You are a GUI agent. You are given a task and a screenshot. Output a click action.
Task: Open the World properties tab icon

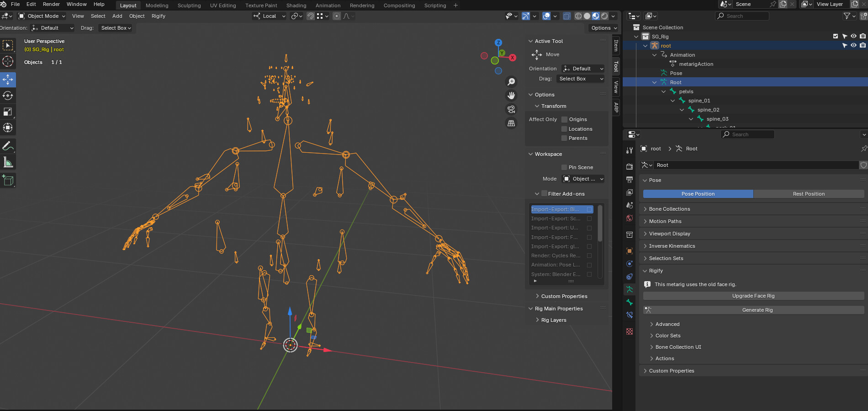(630, 218)
